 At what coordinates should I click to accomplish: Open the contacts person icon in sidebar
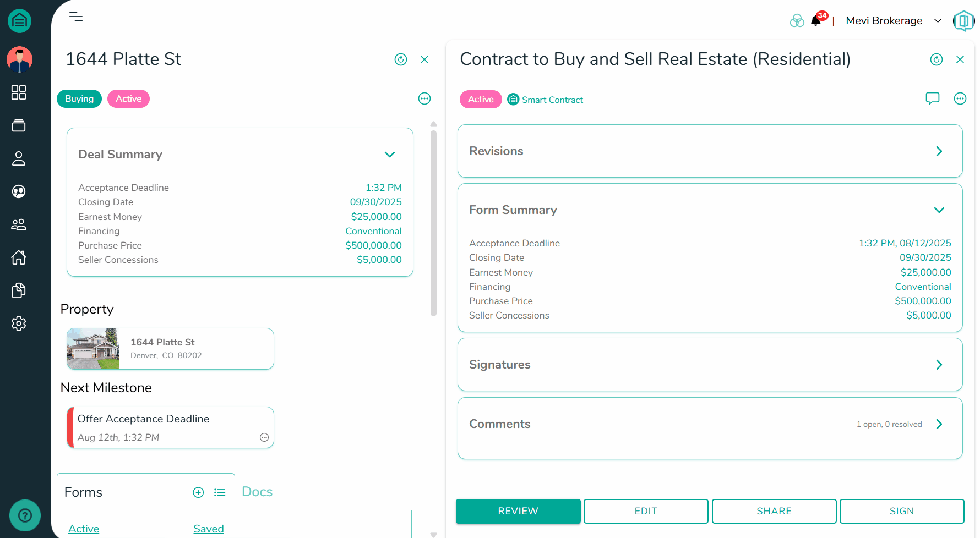[x=19, y=158]
